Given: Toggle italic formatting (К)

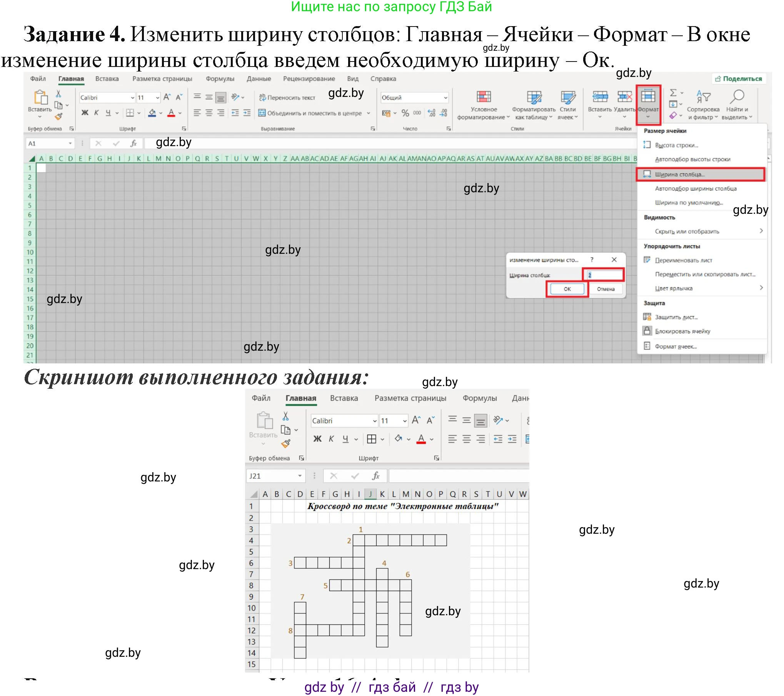Looking at the screenshot, I should click(96, 113).
